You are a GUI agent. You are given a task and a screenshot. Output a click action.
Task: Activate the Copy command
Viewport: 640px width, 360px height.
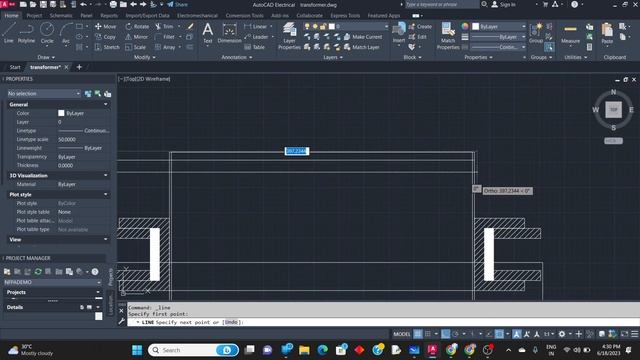[x=106, y=37]
